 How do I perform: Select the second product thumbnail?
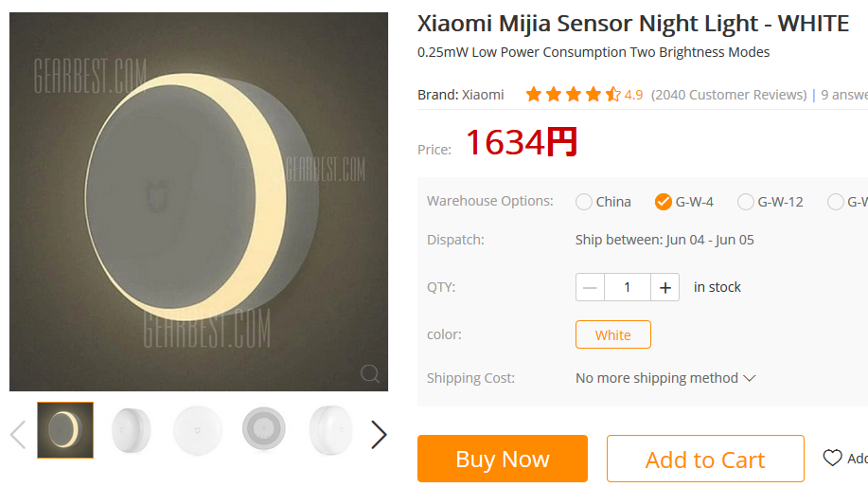pyautogui.click(x=132, y=430)
